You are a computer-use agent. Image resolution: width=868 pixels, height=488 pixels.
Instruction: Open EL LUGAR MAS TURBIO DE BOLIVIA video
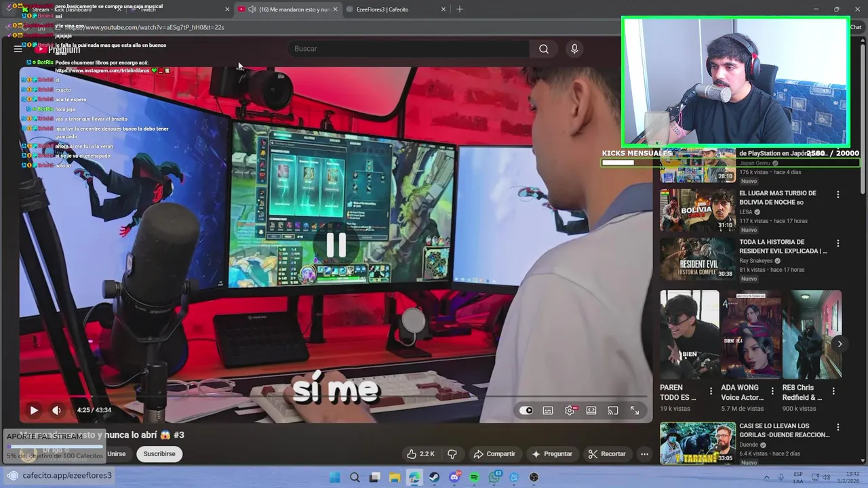pos(777,198)
